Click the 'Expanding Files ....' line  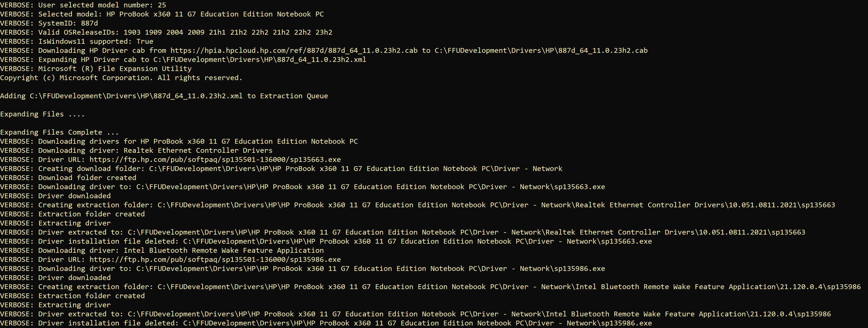tap(42, 114)
